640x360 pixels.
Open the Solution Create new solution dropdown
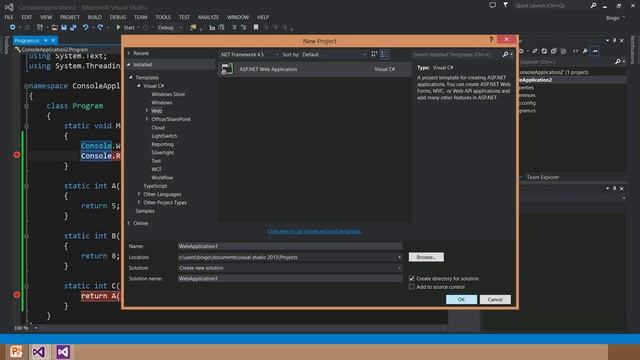point(399,268)
